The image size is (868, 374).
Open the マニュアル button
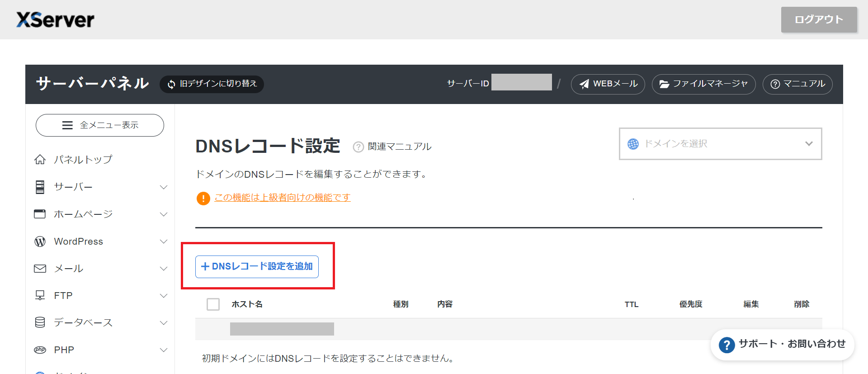(x=797, y=84)
